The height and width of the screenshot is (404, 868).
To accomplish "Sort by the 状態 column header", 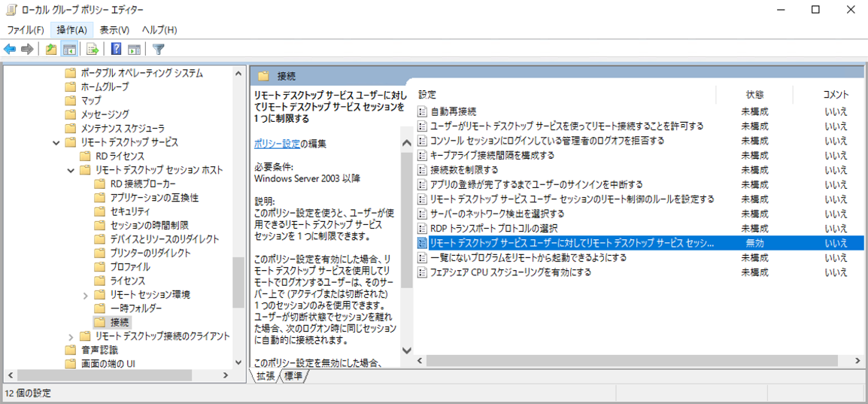I will pos(754,95).
